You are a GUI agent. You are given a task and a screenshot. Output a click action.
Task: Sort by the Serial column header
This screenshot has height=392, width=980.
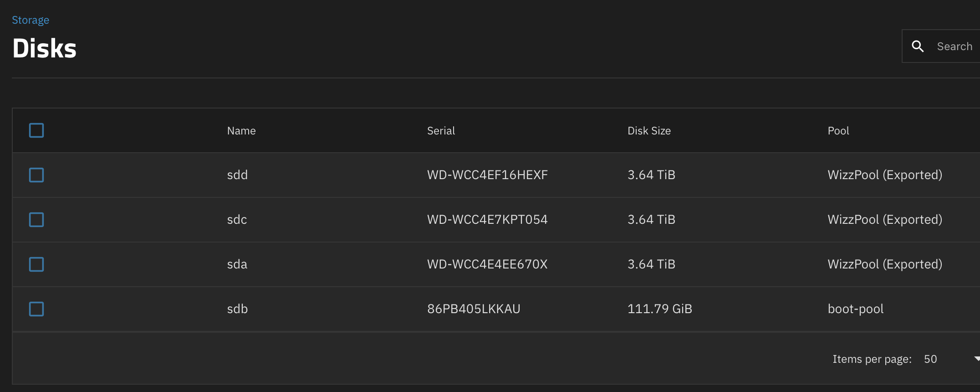pyautogui.click(x=441, y=131)
